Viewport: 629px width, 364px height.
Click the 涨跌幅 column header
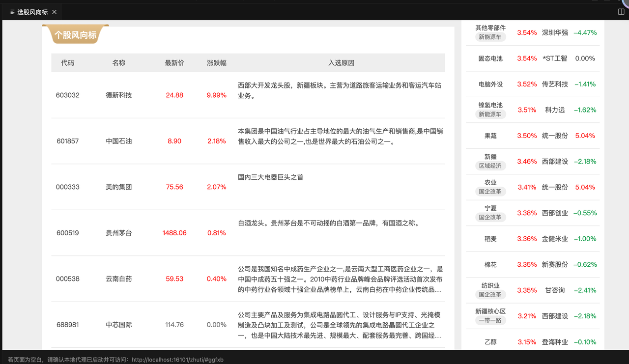217,63
